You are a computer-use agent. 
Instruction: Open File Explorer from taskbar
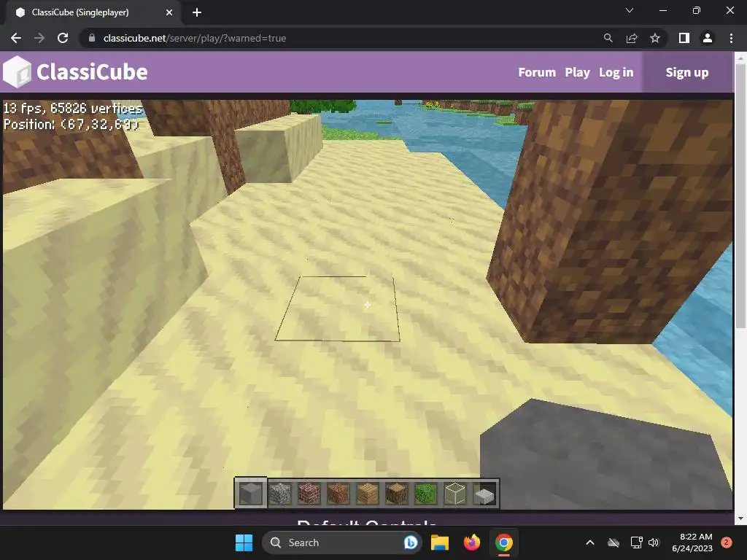click(x=440, y=542)
